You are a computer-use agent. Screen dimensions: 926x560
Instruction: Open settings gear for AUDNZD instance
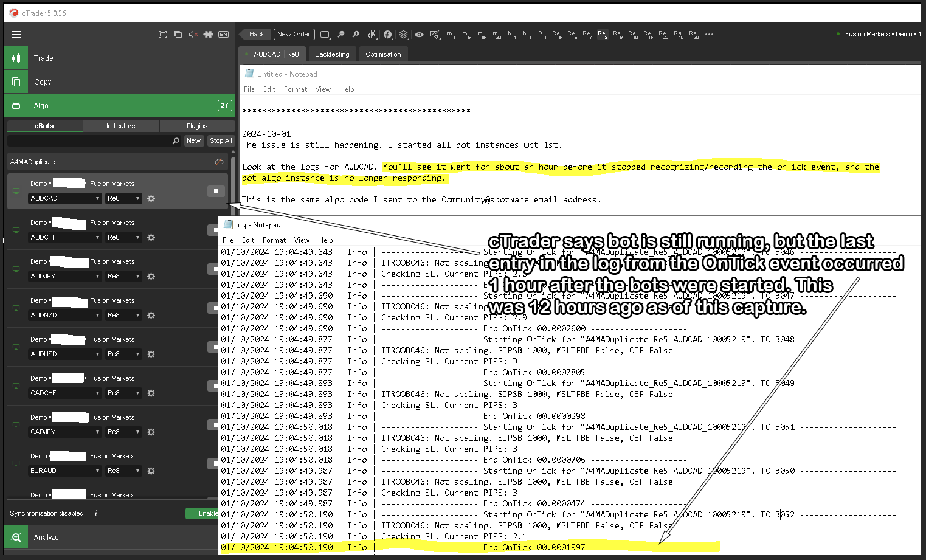pyautogui.click(x=151, y=316)
